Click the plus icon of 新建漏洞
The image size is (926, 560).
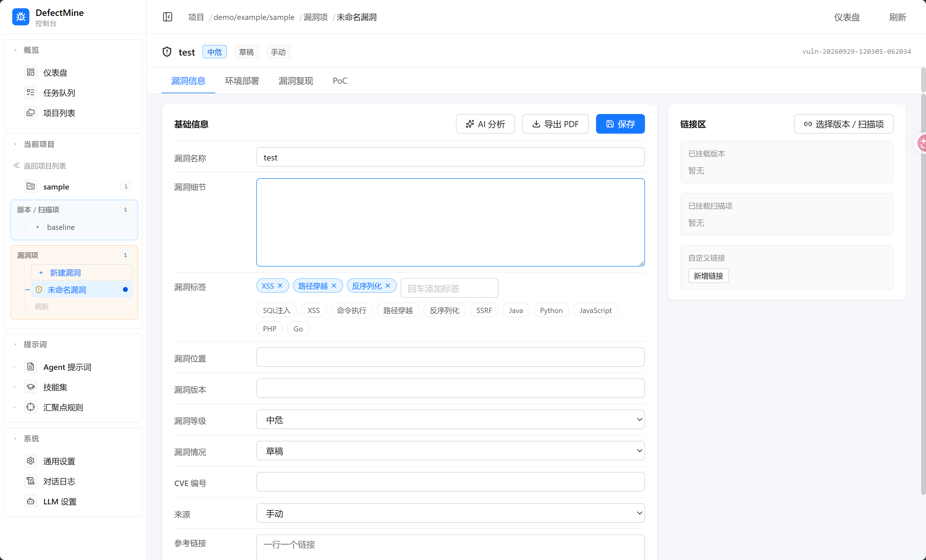(41, 273)
